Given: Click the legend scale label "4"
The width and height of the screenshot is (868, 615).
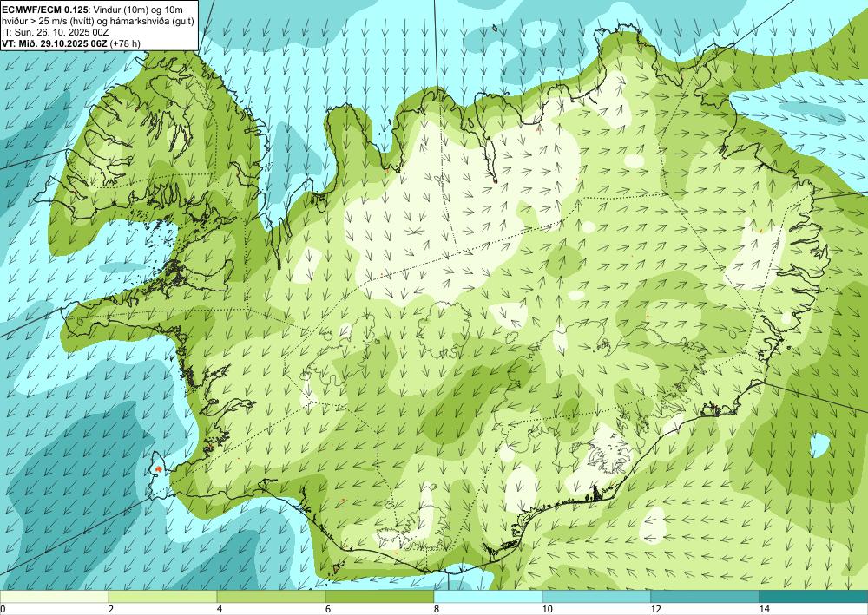Looking at the screenshot, I should point(220,609).
